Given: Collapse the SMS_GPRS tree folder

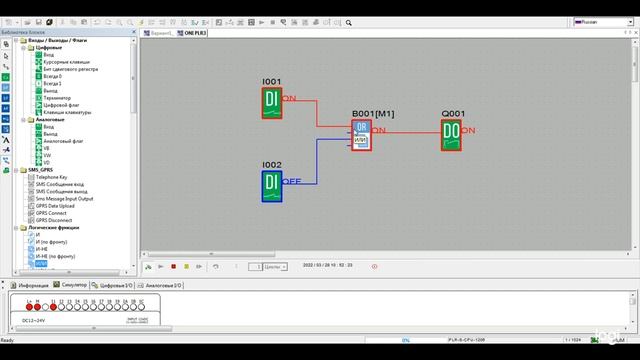Looking at the screenshot, I should 16,170.
